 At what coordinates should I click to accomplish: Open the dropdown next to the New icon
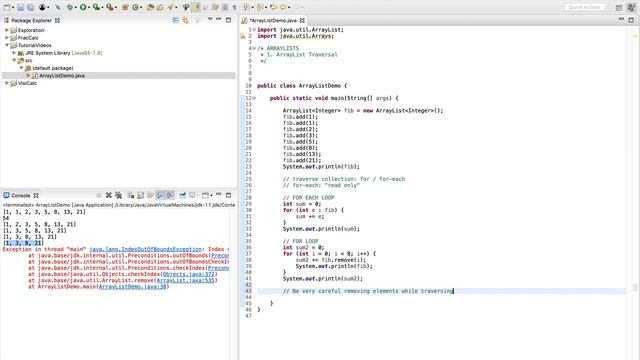coord(13,7)
